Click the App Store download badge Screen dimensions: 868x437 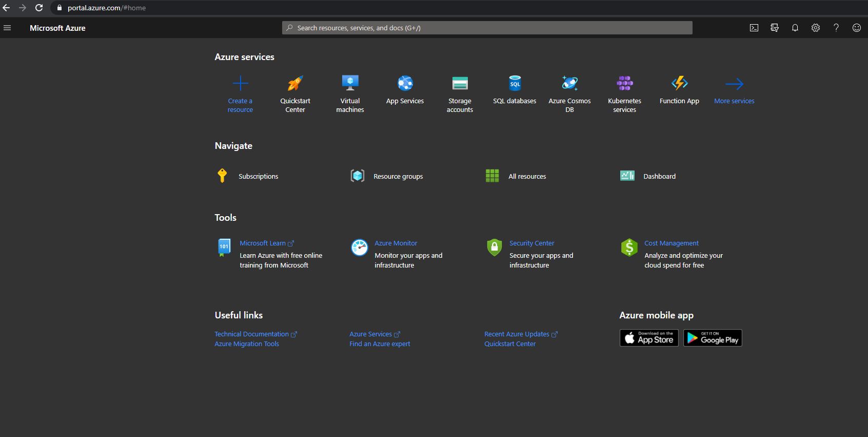[x=649, y=338]
